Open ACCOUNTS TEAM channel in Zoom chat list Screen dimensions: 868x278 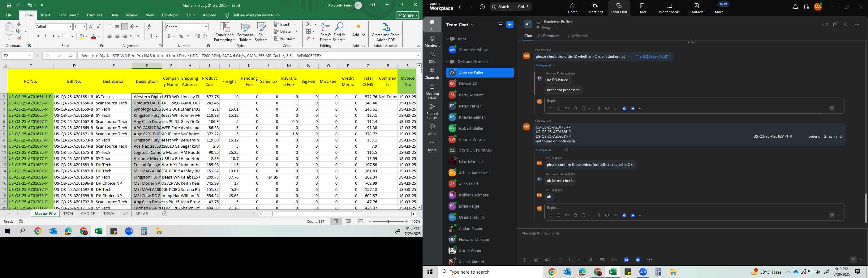pos(480,150)
